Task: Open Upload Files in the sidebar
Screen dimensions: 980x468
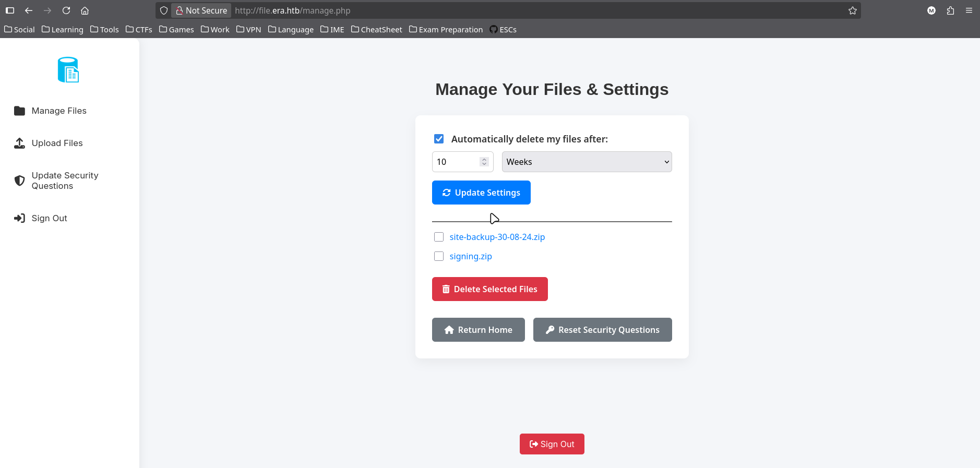Action: click(x=57, y=143)
